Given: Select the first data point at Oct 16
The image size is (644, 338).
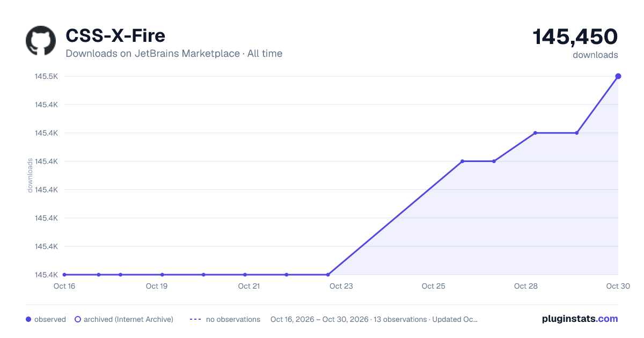Looking at the screenshot, I should point(64,275).
